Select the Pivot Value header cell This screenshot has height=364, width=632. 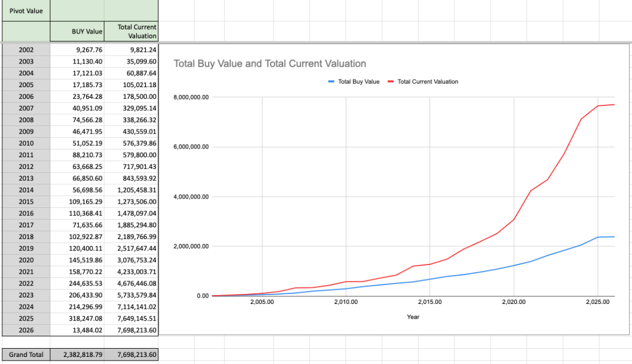(26, 11)
